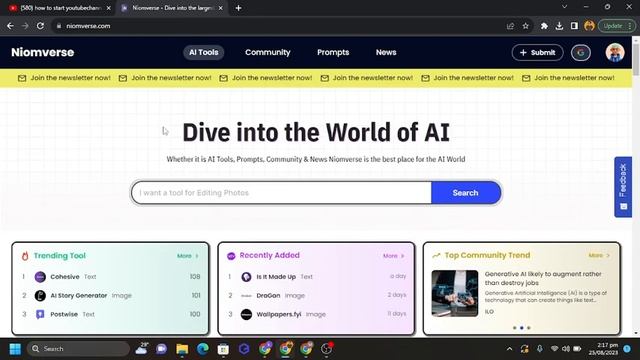The height and width of the screenshot is (360, 640).
Task: Focus the tool search input field
Action: (281, 193)
